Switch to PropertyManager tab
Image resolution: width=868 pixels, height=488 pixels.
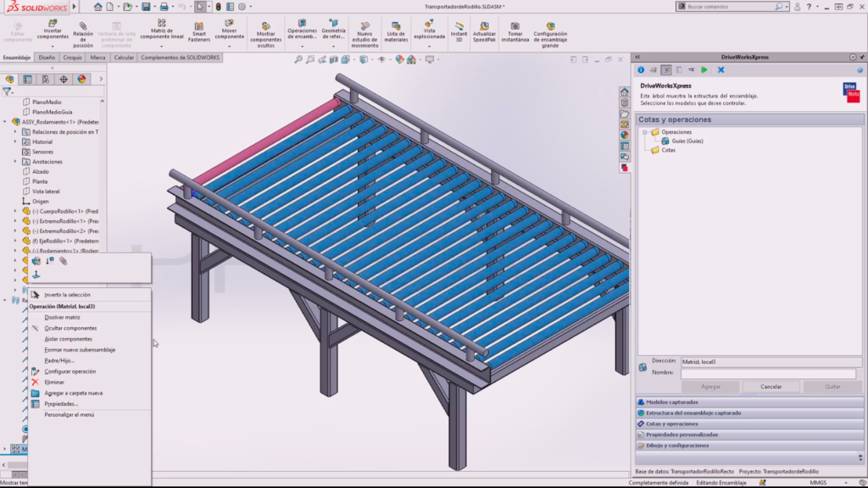point(27,79)
